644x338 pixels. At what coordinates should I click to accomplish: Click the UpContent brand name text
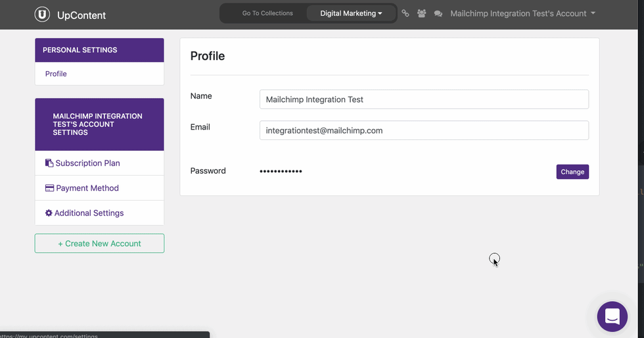point(81,15)
